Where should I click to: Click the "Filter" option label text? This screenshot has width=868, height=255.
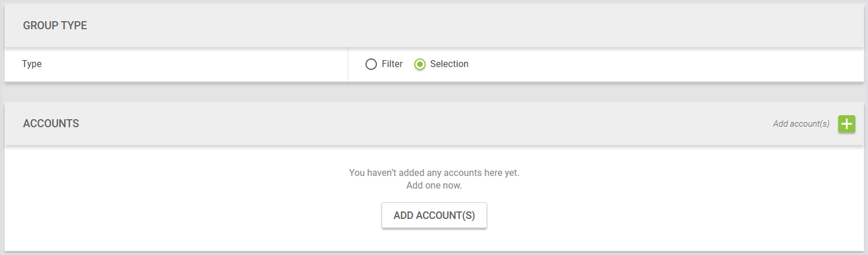point(392,64)
